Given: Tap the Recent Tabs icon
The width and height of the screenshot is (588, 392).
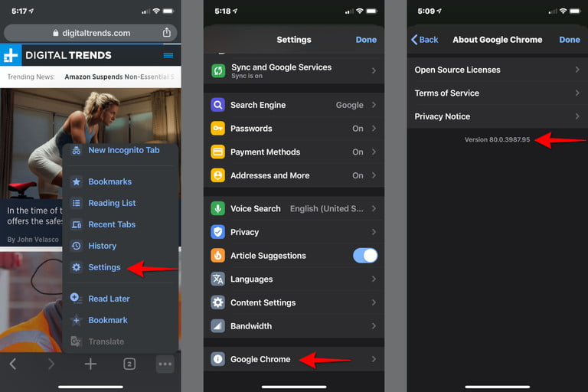Looking at the screenshot, I should click(x=76, y=224).
